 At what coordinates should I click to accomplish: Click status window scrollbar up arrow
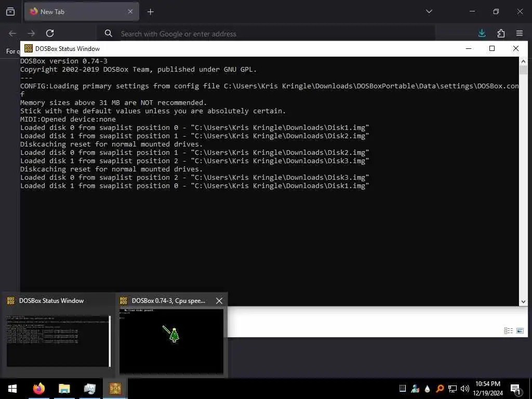[x=523, y=61]
